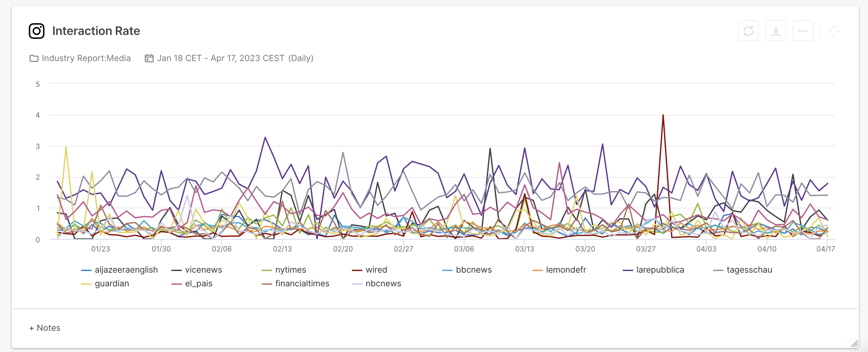Hide the guardian line from the chart
The height and width of the screenshot is (352, 868).
click(112, 283)
